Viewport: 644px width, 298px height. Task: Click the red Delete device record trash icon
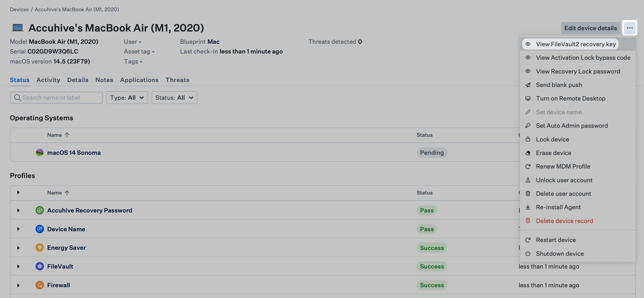(528, 221)
